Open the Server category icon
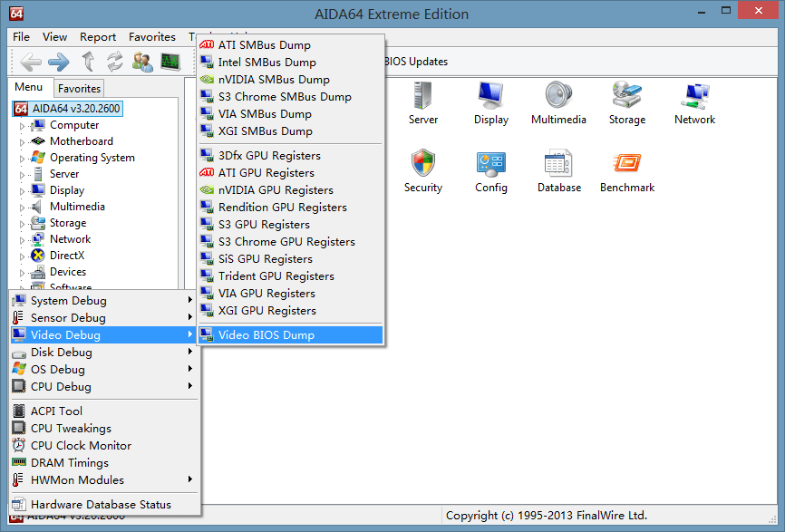This screenshot has height=532, width=785. coord(423,103)
